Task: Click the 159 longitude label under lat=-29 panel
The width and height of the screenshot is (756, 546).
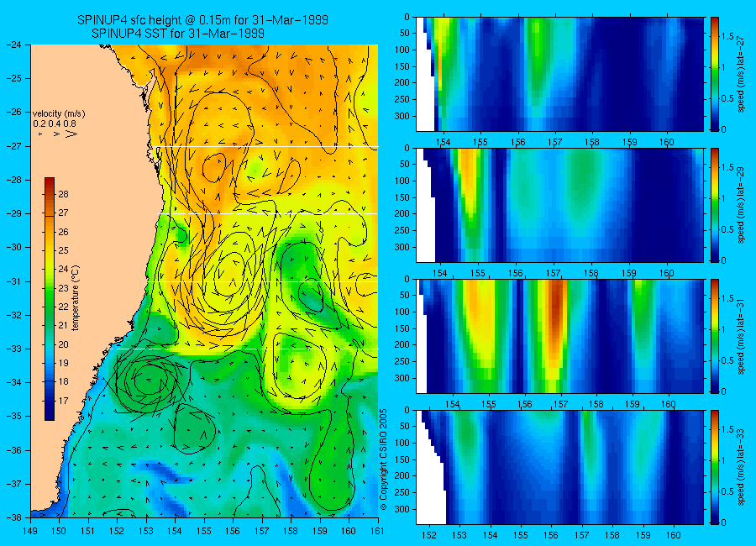Action: [628, 273]
